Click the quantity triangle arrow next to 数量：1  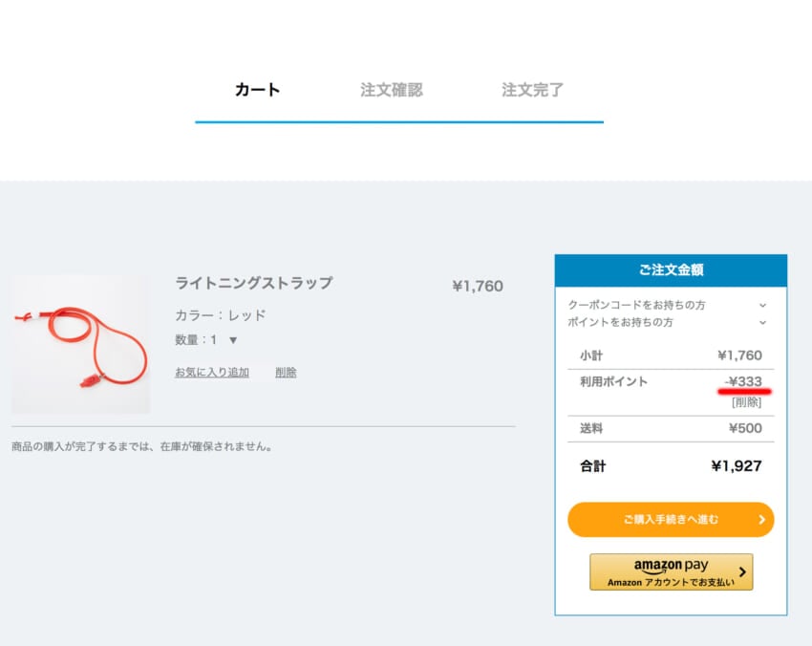click(233, 340)
